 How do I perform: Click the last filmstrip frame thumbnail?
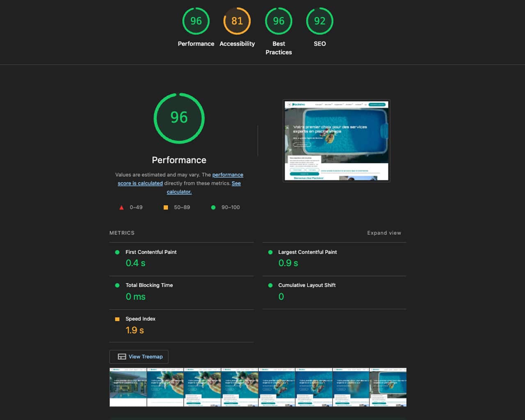pos(388,387)
